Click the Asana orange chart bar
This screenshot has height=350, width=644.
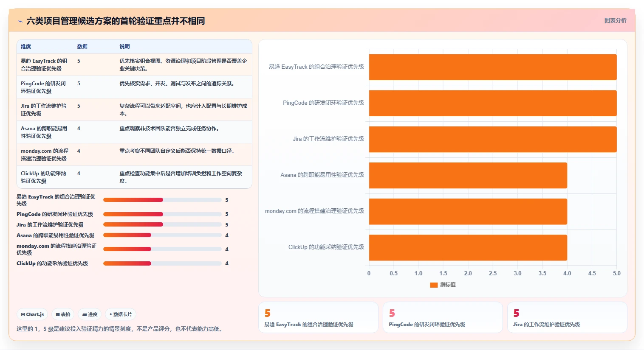468,175
